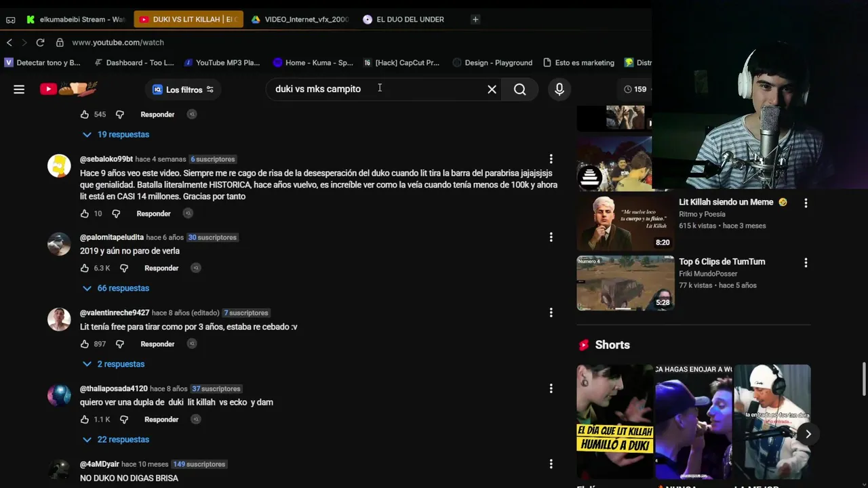The height and width of the screenshot is (488, 868).
Task: Expand the 22 respuestas thread
Action: (115, 439)
